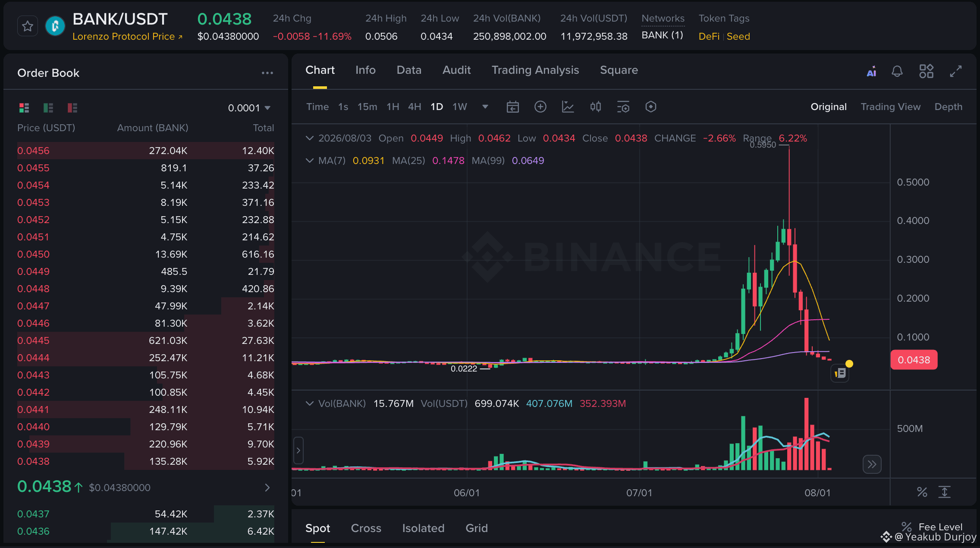Toggle percentage scale icon
The image size is (980, 548).
pyautogui.click(x=922, y=492)
